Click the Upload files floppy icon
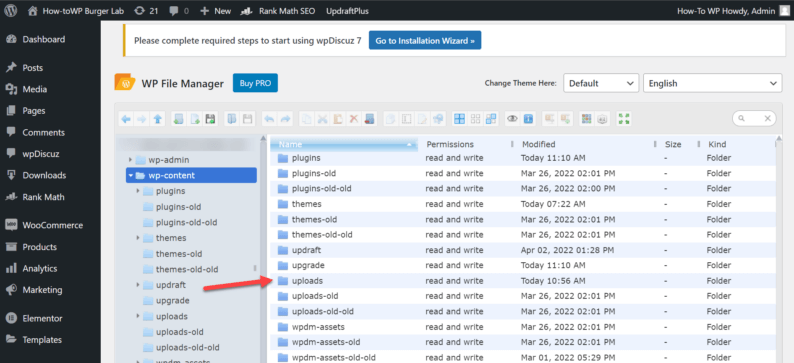 coord(211,119)
